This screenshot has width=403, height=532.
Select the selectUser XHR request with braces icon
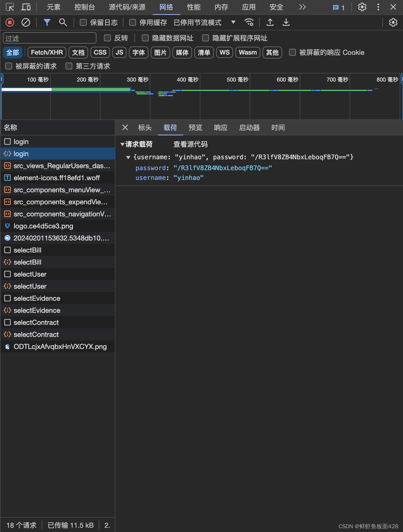click(58, 286)
